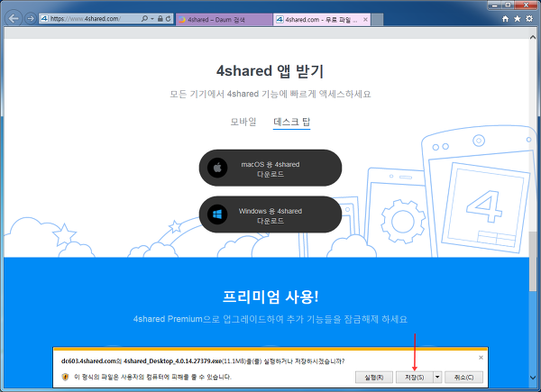
Task: Close the download notification bar
Action: [481, 358]
